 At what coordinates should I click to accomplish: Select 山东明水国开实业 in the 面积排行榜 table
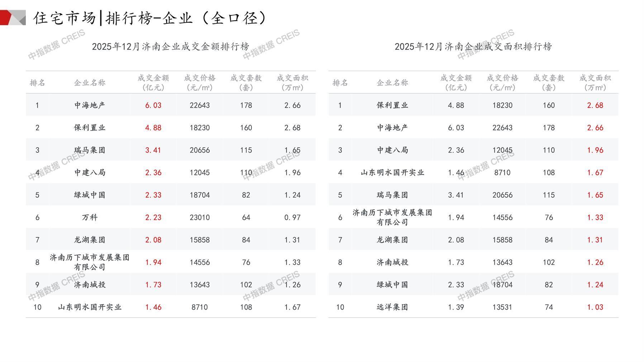coord(392,172)
